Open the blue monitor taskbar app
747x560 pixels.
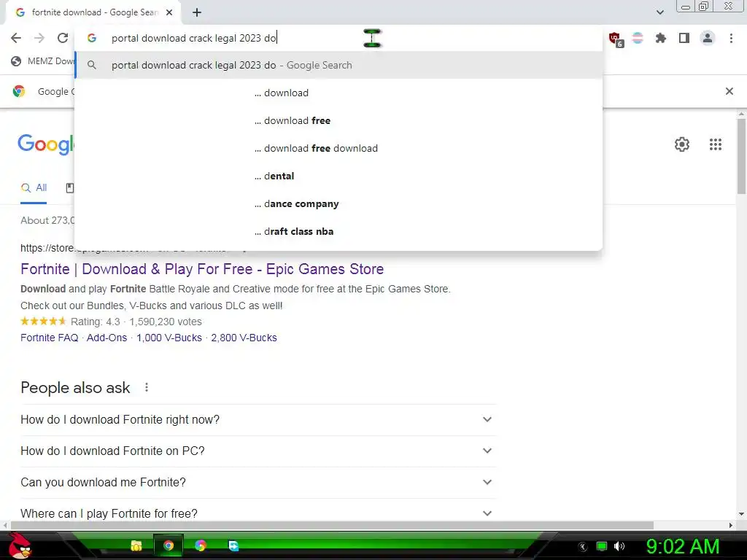[x=233, y=545]
